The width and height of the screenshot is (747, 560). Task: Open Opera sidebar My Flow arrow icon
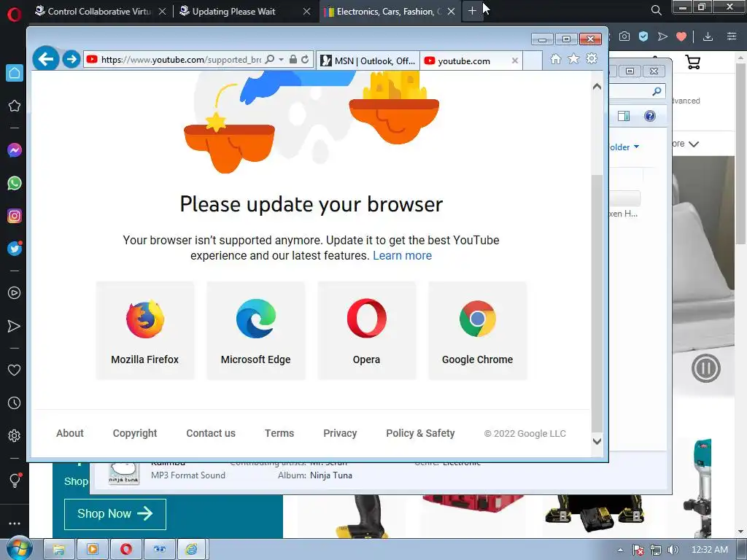click(x=15, y=326)
